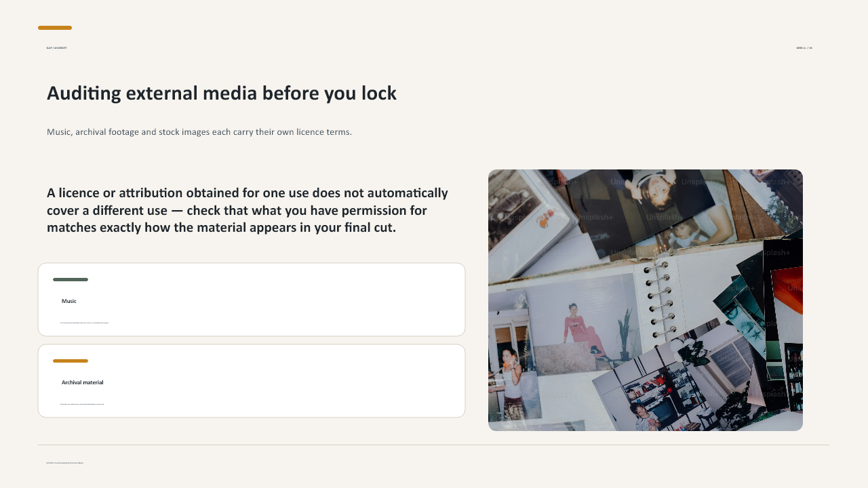Click the horizontal footer divider line

(x=434, y=445)
